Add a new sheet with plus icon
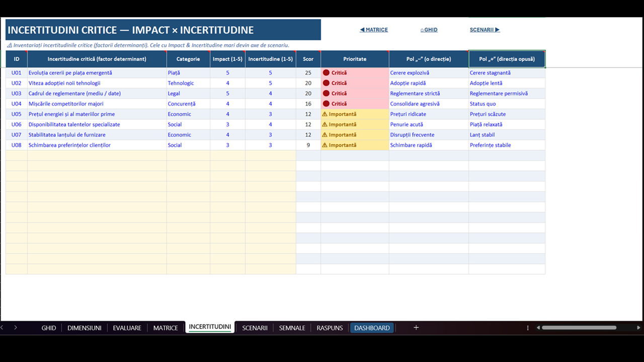Viewport: 644px width, 362px height. click(x=416, y=328)
